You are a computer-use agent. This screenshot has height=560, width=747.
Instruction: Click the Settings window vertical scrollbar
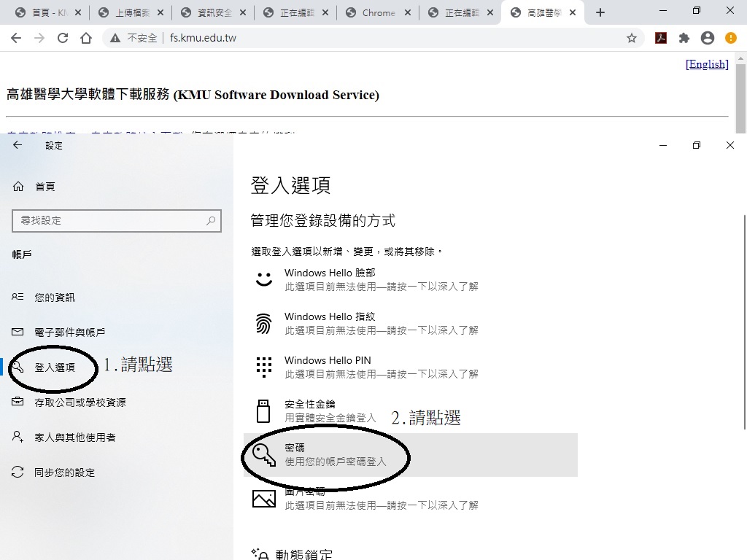coord(745,322)
